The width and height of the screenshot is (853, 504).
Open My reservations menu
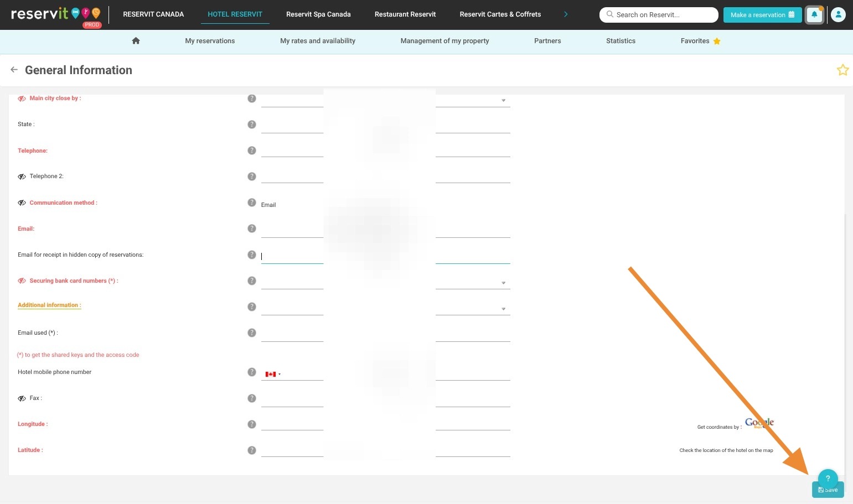point(210,41)
